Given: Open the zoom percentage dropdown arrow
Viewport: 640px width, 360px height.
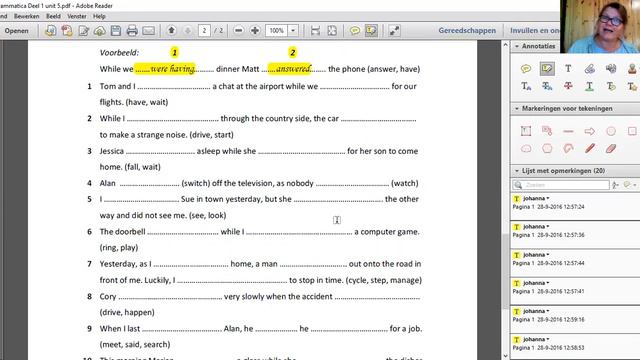Looking at the screenshot, I should point(293,31).
